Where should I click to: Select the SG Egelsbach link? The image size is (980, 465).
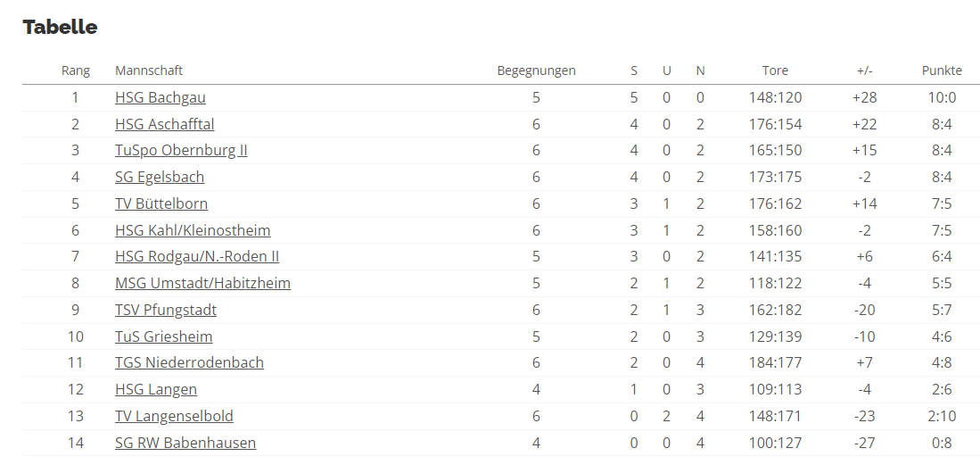(x=160, y=177)
